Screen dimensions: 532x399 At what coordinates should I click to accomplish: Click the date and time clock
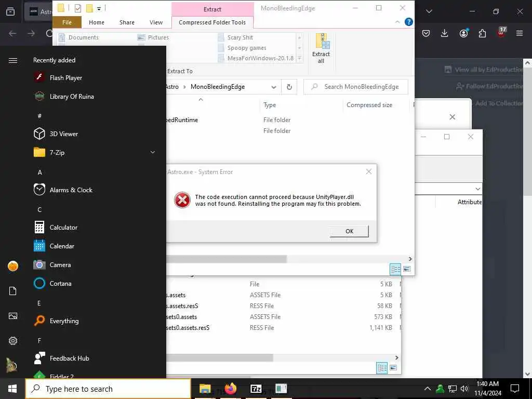(x=488, y=389)
